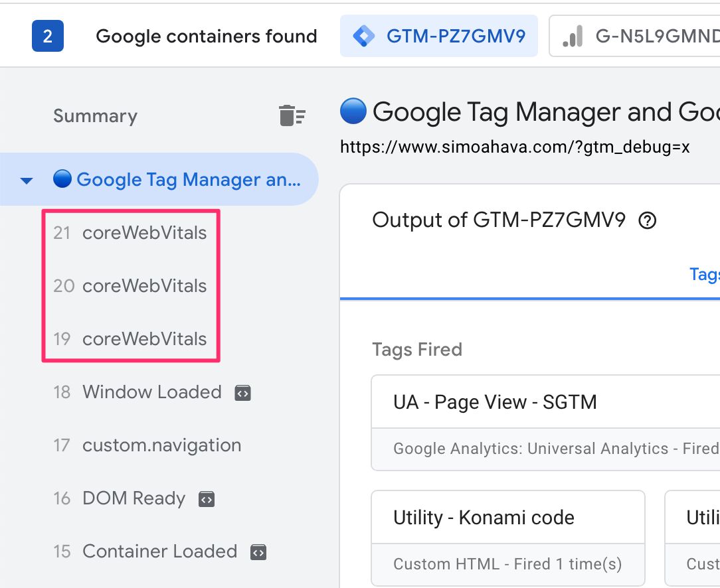Click the help icon beside Output of GTM-PZ7GMV9
720x588 pixels.
[648, 220]
